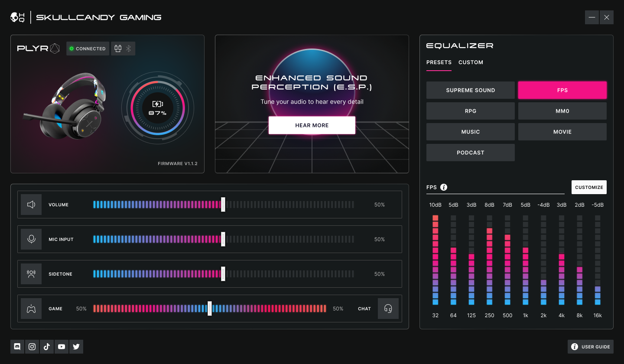The image size is (624, 364).
Task: Switch to the Custom equalizer tab
Action: click(x=471, y=62)
